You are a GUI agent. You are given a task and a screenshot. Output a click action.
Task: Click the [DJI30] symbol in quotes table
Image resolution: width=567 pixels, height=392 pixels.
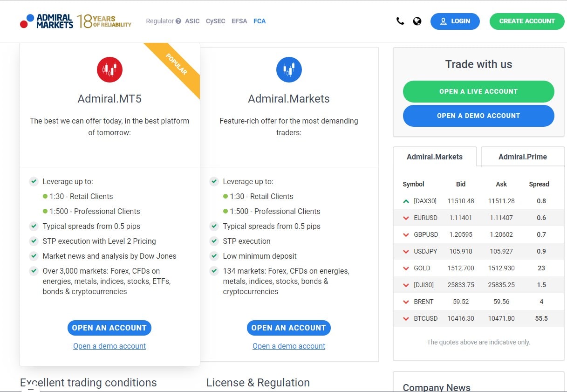(x=424, y=285)
